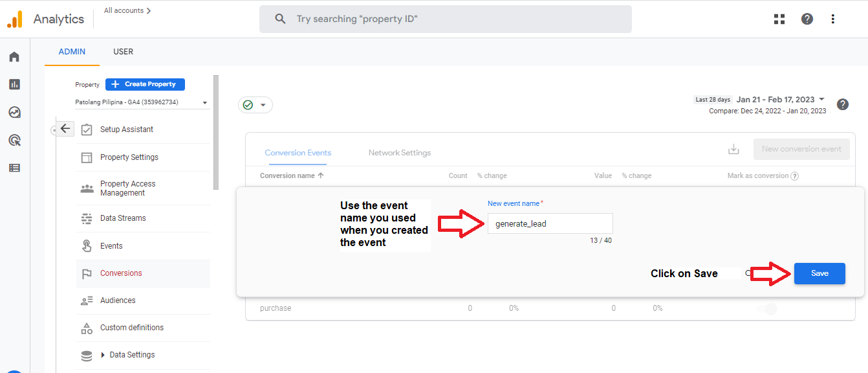Open the Configure table icon in sidebar

14,168
